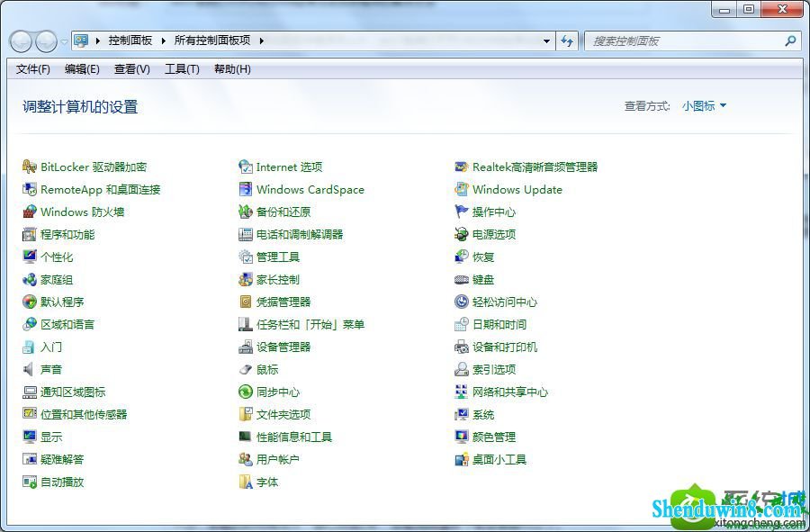Image resolution: width=810 pixels, height=532 pixels.
Task: Open the 疑难解答 link
Action: pyautogui.click(x=62, y=460)
